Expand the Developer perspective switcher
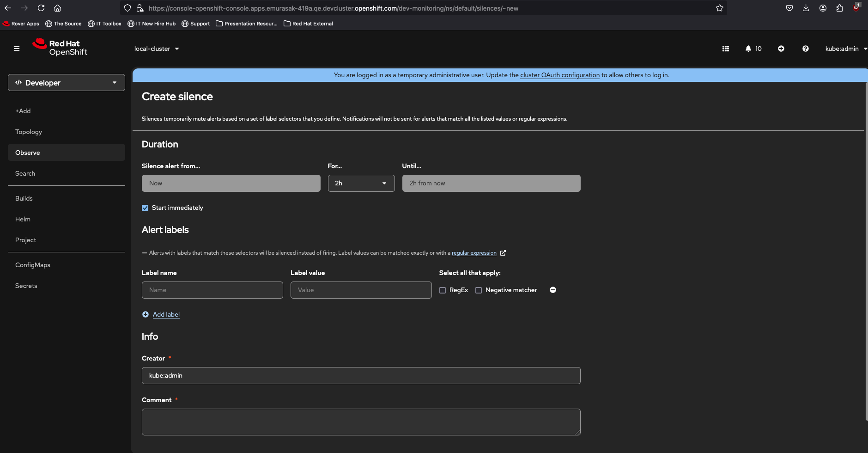The height and width of the screenshot is (453, 868). click(x=67, y=83)
